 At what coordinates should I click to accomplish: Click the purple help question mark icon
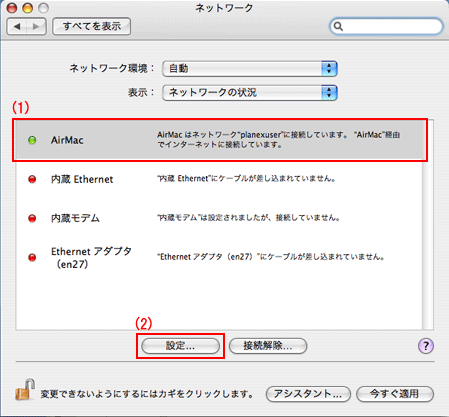[x=426, y=346]
